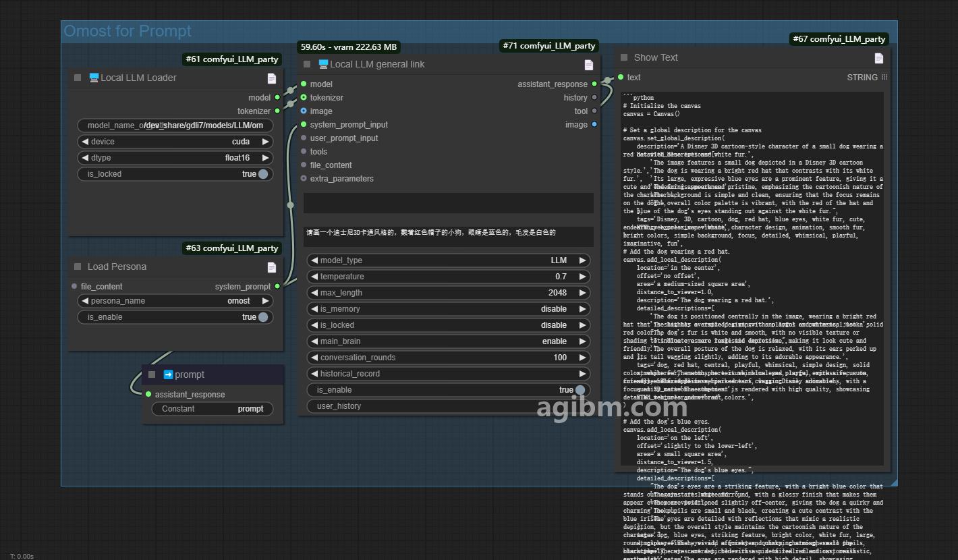Open the is_memory disable dropdown
The width and height of the screenshot is (958, 560).
tap(449, 309)
